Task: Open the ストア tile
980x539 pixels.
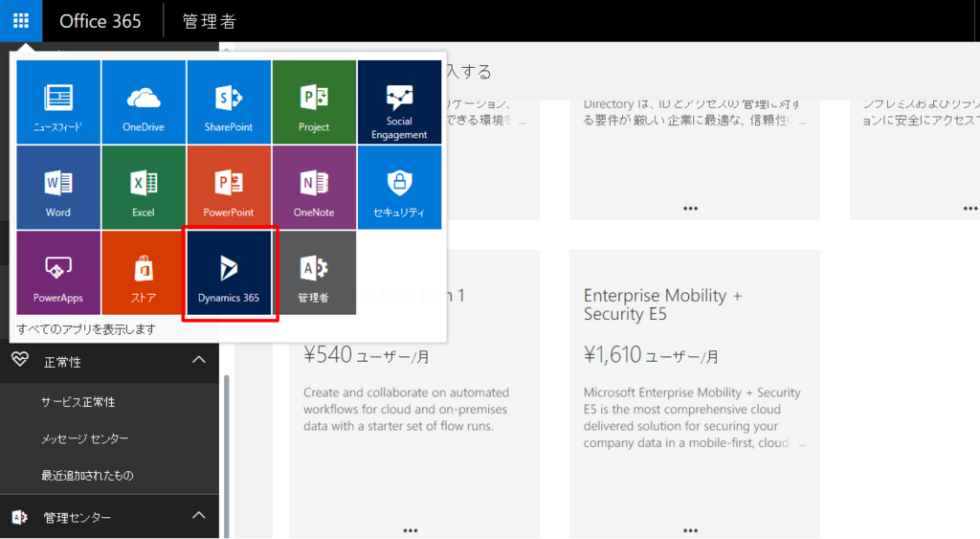Action: point(144,273)
